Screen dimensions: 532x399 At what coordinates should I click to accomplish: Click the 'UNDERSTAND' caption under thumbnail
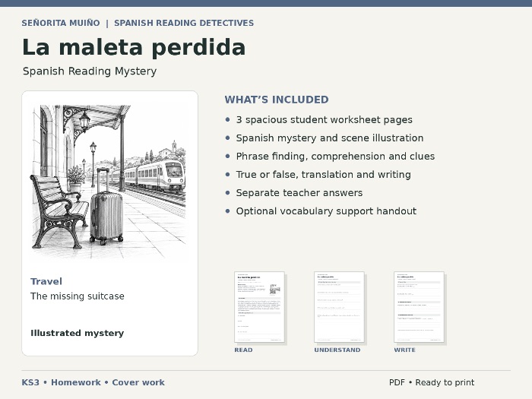tap(337, 350)
